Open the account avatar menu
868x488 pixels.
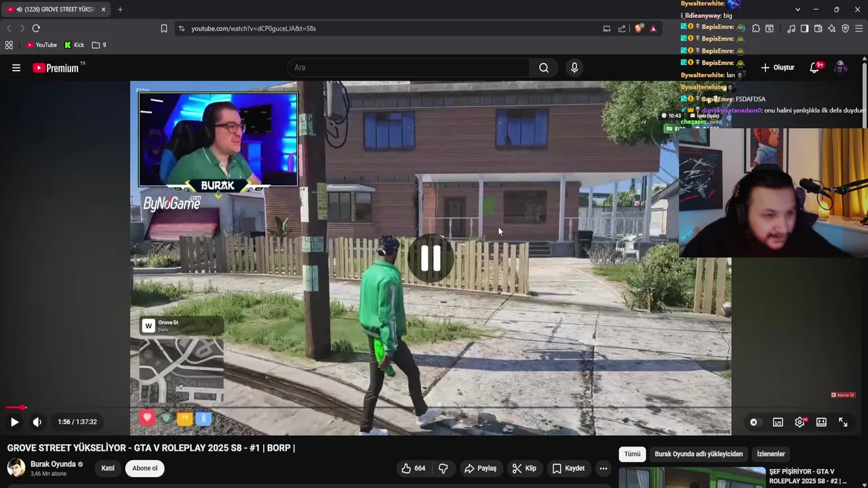[x=840, y=67]
